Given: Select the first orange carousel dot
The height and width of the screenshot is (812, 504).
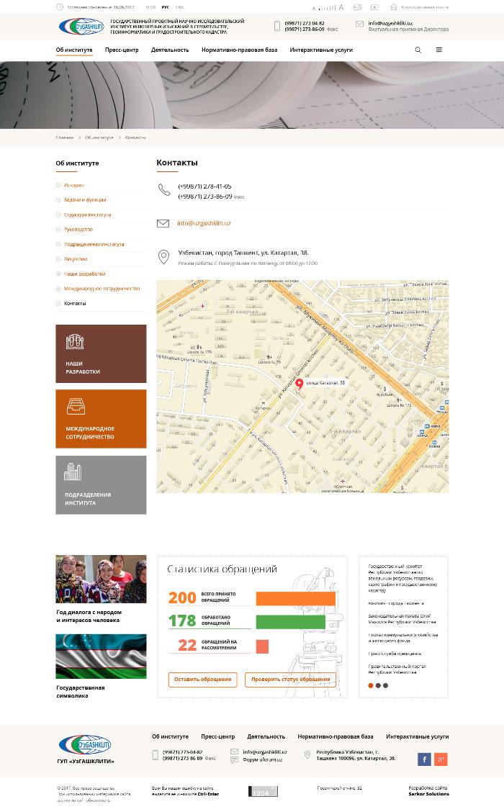Looking at the screenshot, I should click(x=370, y=685).
